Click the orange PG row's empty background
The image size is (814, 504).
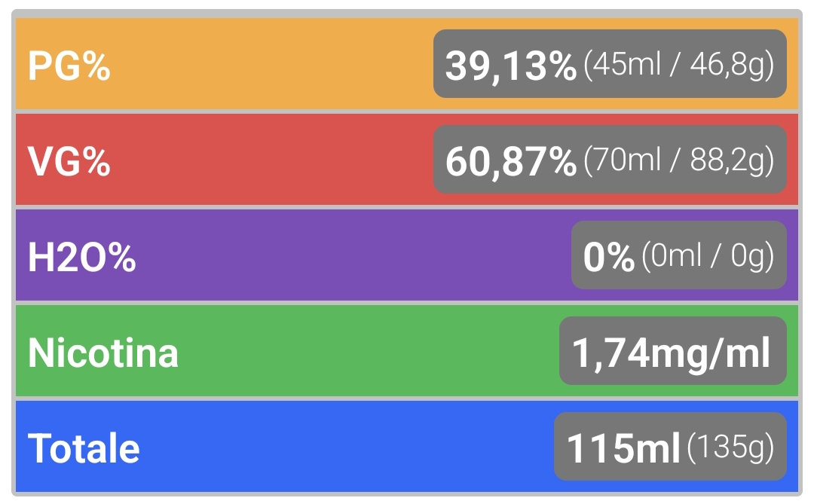[x=270, y=64]
